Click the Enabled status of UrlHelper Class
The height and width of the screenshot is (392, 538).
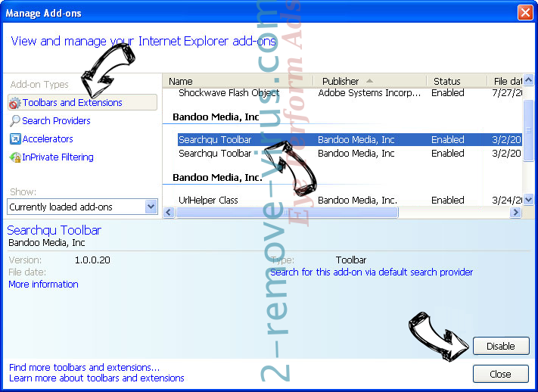[x=448, y=200]
